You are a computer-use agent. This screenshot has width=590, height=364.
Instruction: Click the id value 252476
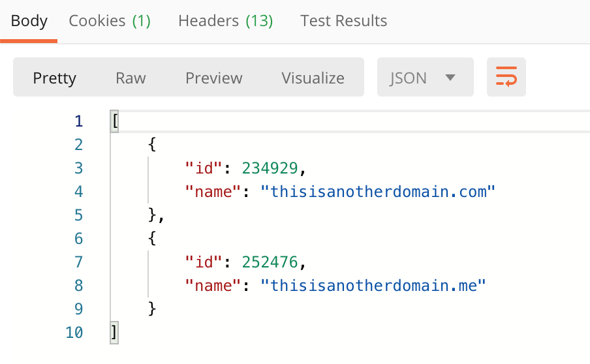[x=270, y=262]
